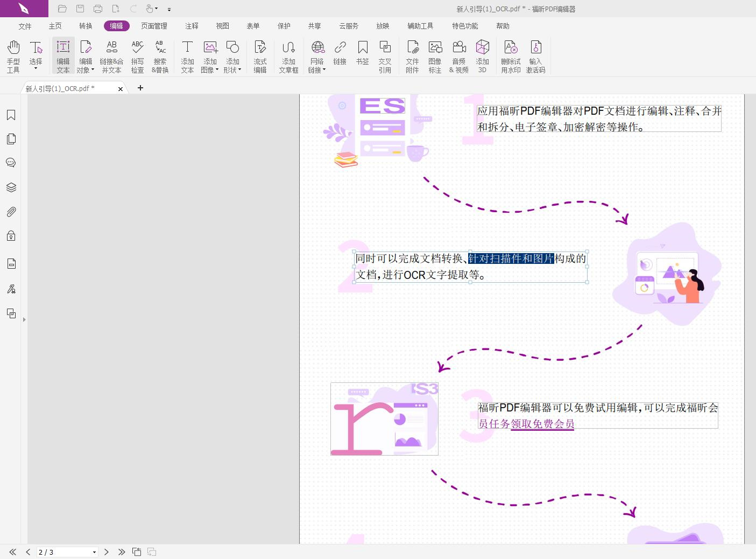Insert a bookmark with 书签 tool

pos(363,55)
